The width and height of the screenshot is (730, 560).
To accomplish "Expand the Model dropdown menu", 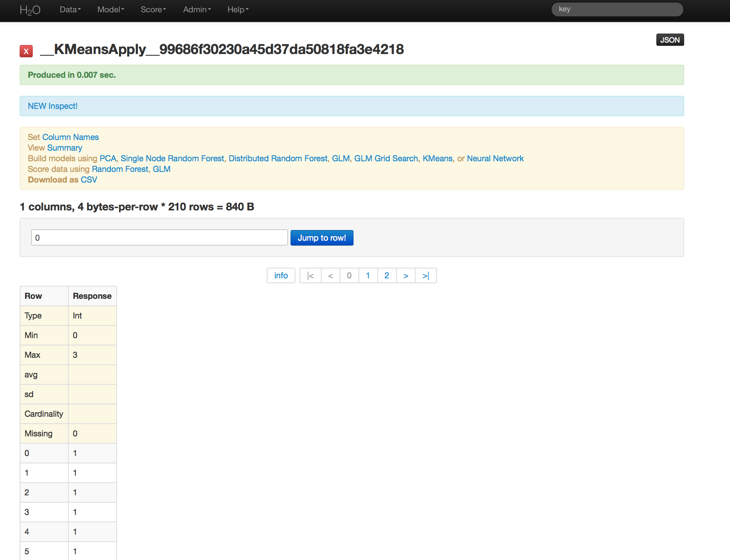I will click(x=110, y=10).
